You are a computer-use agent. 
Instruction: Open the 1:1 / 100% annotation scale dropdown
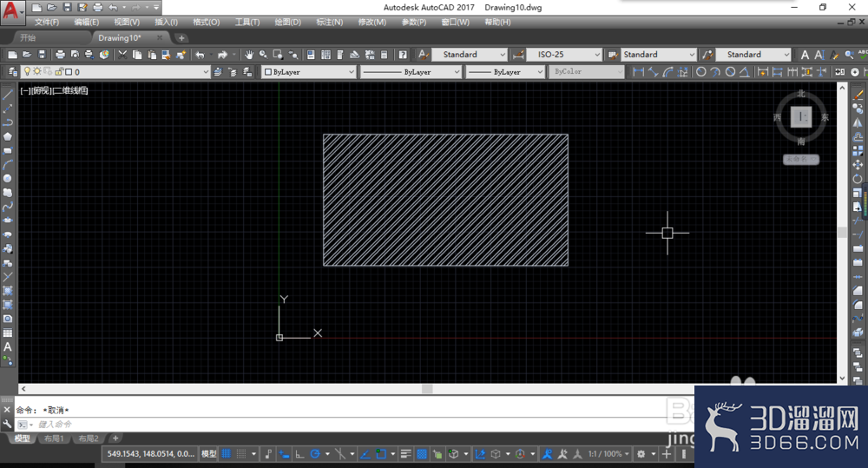click(609, 454)
